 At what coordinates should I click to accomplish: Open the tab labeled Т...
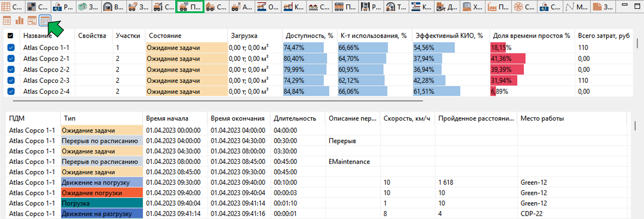point(396,7)
